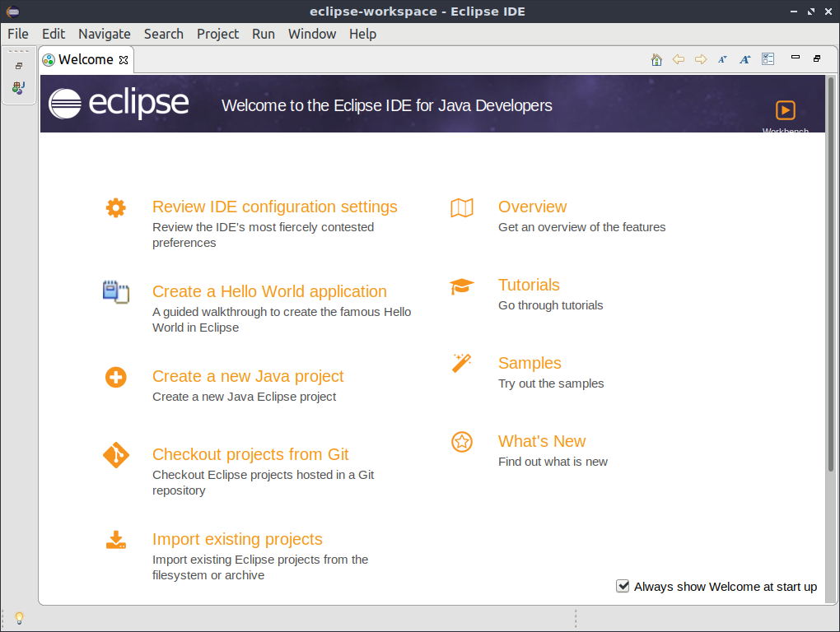
Task: Open the Run menu
Action: (x=264, y=34)
